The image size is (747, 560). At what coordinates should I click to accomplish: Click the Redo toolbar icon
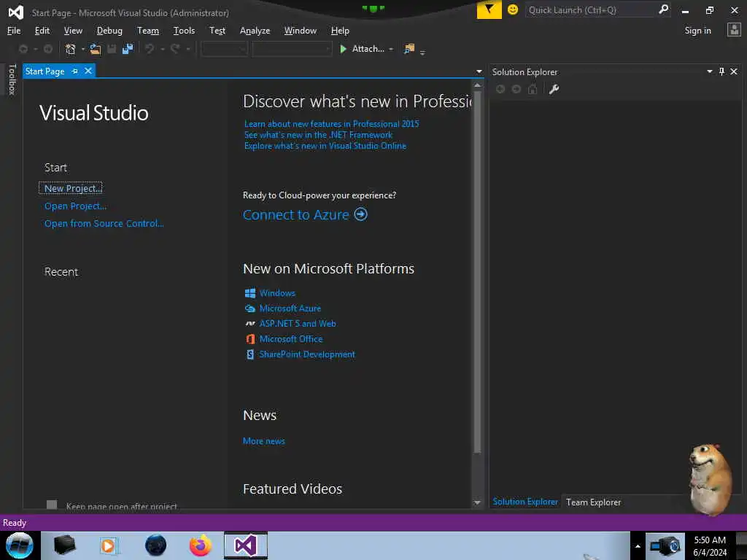point(175,49)
